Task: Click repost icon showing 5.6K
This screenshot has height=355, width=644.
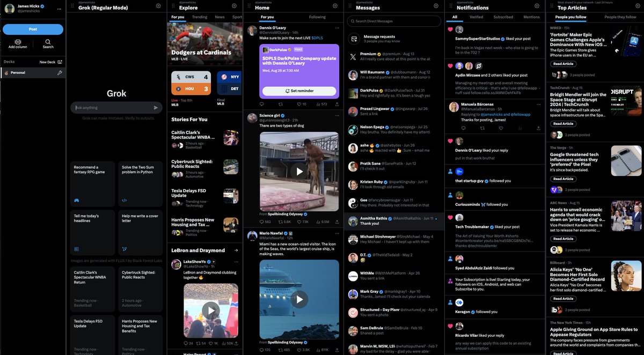Action: pos(280,221)
